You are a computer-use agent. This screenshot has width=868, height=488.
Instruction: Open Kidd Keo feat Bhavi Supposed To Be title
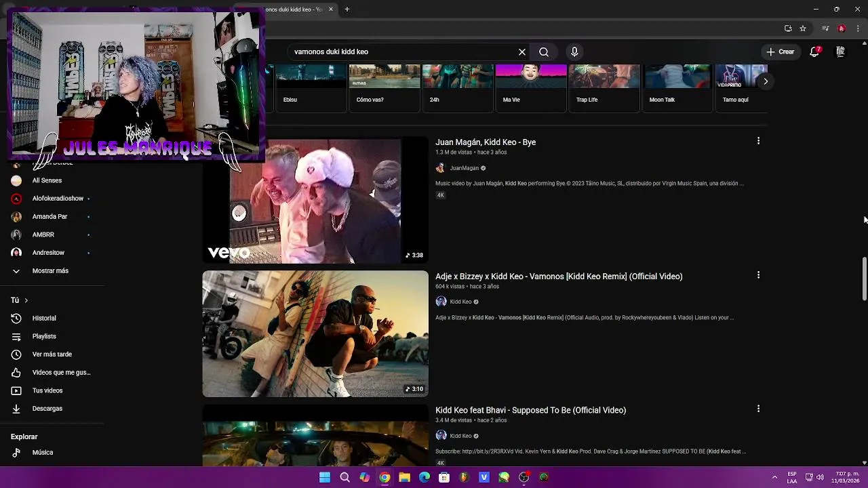[x=530, y=410]
